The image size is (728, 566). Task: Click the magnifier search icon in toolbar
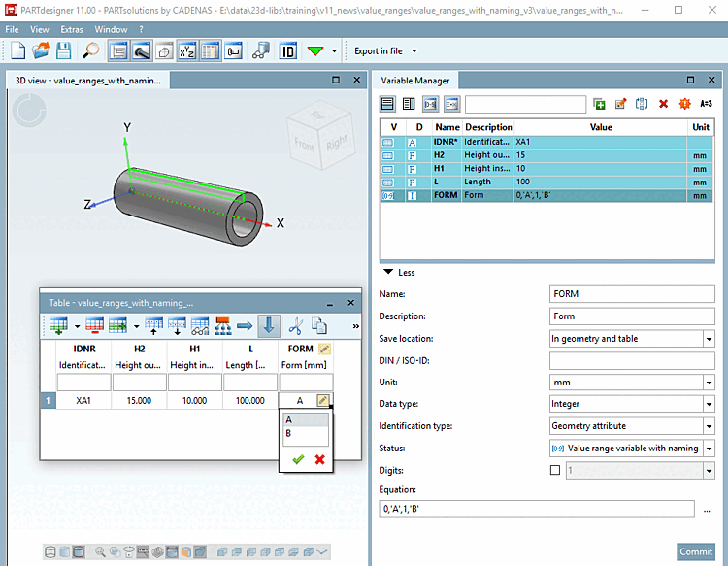pyautogui.click(x=91, y=50)
